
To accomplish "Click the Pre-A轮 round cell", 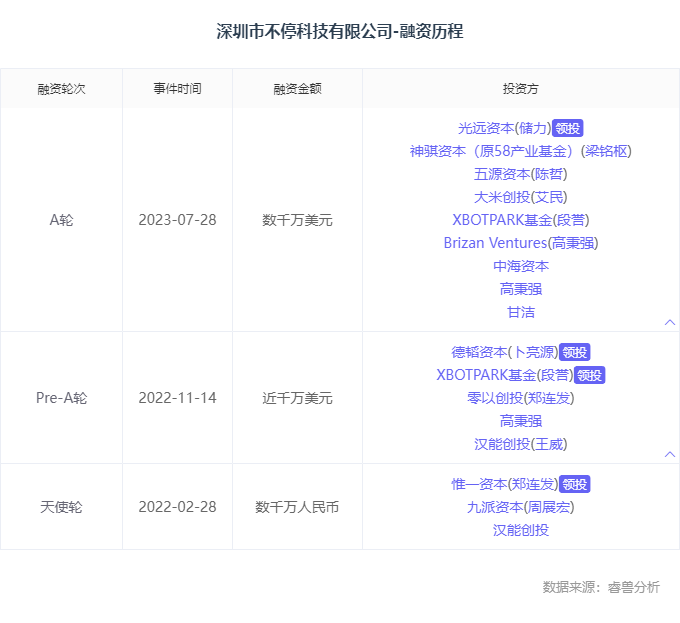I will [x=61, y=398].
